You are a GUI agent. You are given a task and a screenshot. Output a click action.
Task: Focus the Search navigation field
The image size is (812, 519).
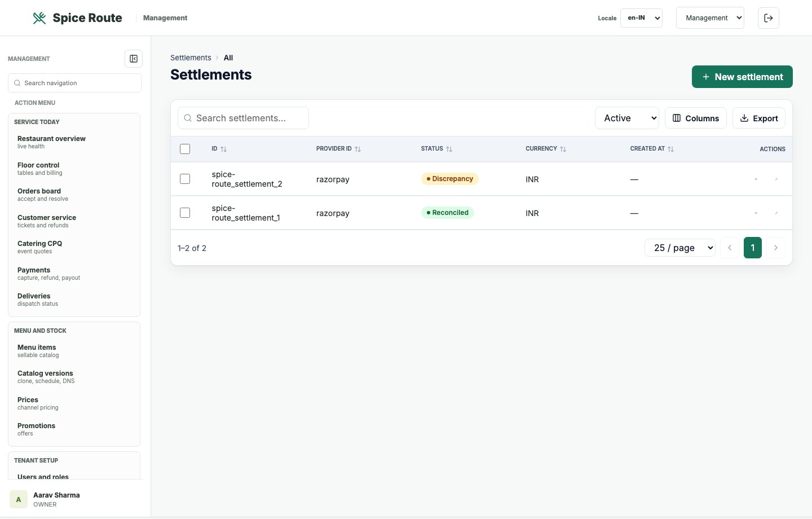74,83
